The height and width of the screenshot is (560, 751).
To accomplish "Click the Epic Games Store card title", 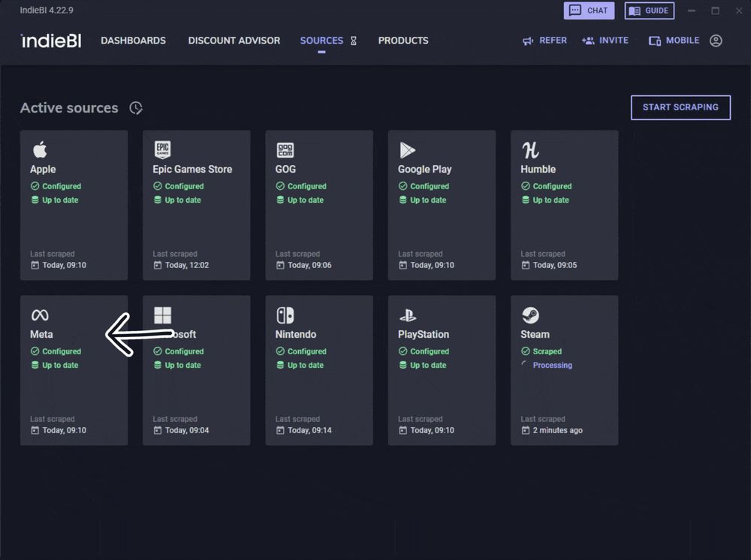I will coord(192,169).
